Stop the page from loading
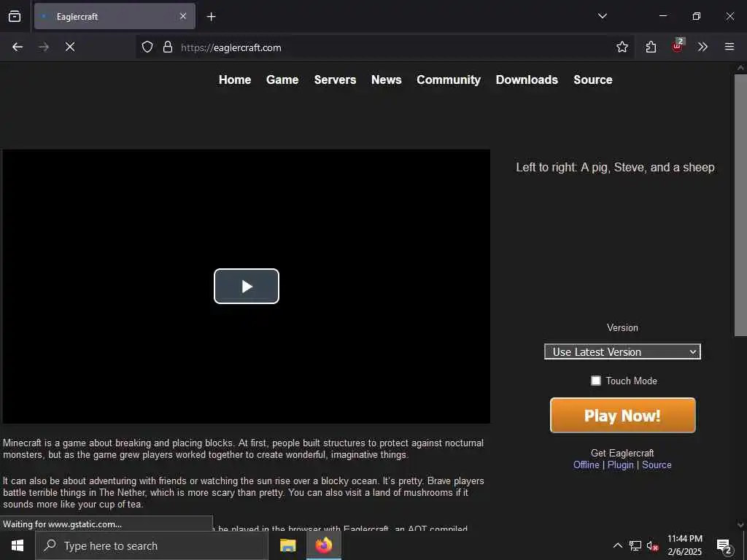The height and width of the screenshot is (560, 747). tap(70, 47)
